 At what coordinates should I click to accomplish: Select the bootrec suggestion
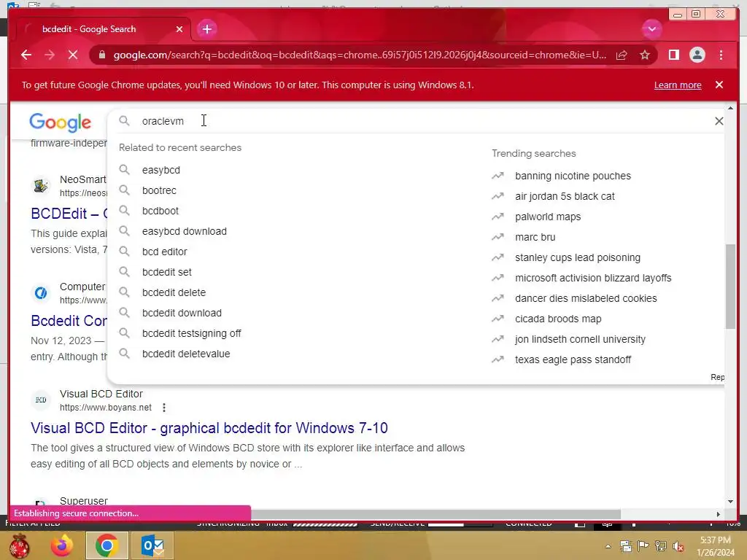point(159,190)
